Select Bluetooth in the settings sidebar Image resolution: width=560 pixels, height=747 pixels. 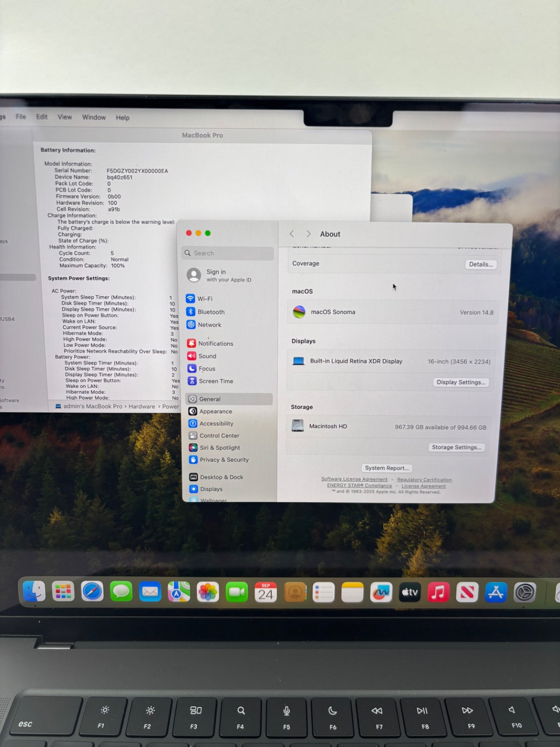211,312
